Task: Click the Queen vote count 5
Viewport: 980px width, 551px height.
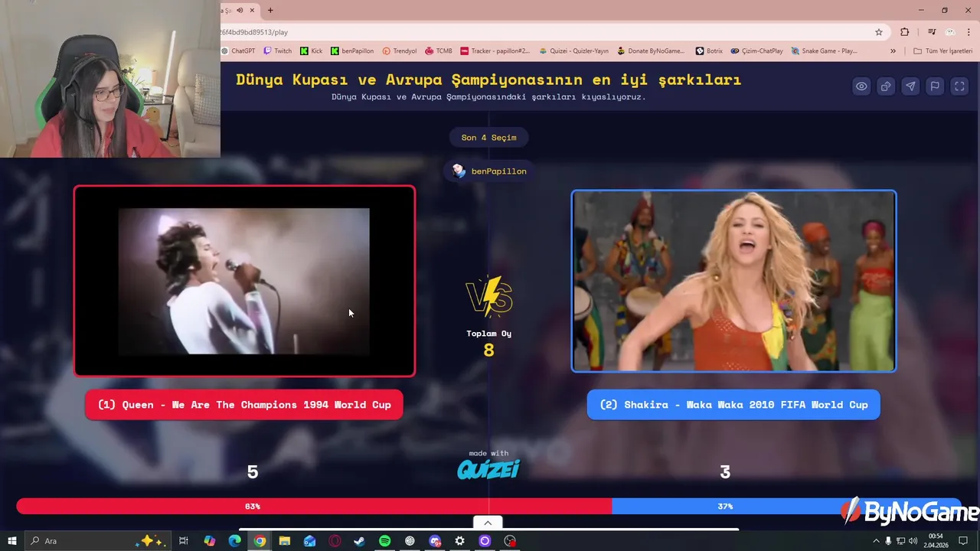Action: tap(253, 472)
